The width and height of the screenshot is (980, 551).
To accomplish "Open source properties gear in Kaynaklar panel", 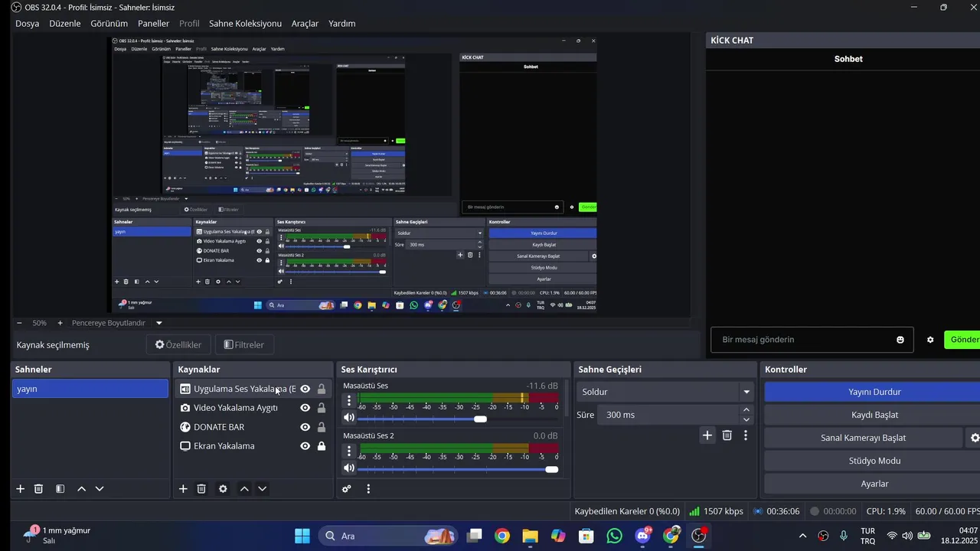I will (x=223, y=489).
